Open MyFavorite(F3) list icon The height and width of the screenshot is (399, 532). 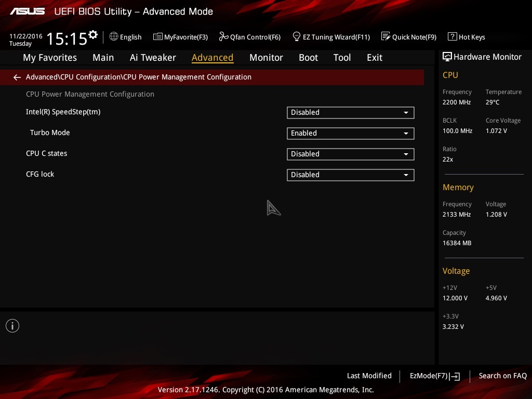tap(158, 36)
